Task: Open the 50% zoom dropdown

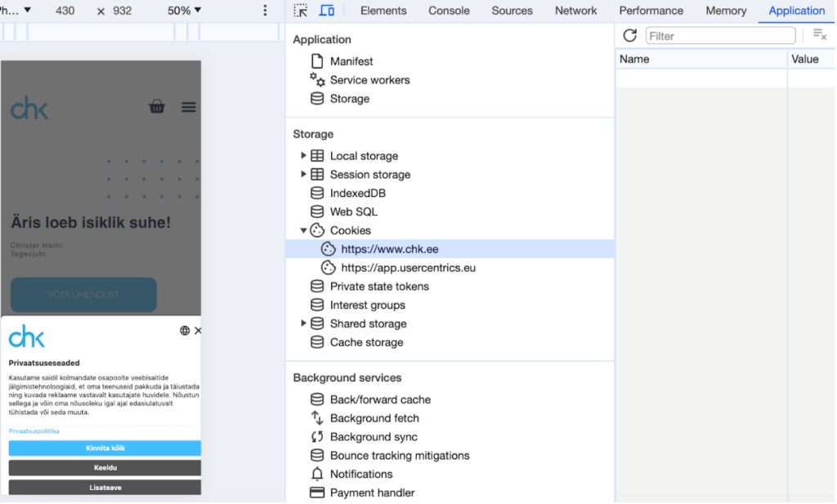Action: click(x=184, y=11)
